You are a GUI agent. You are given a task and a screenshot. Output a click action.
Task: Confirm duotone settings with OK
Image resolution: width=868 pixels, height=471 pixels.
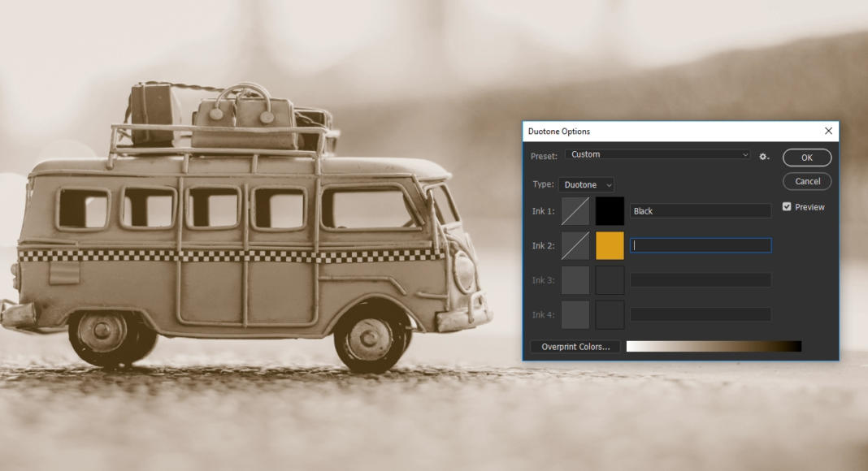pos(806,158)
